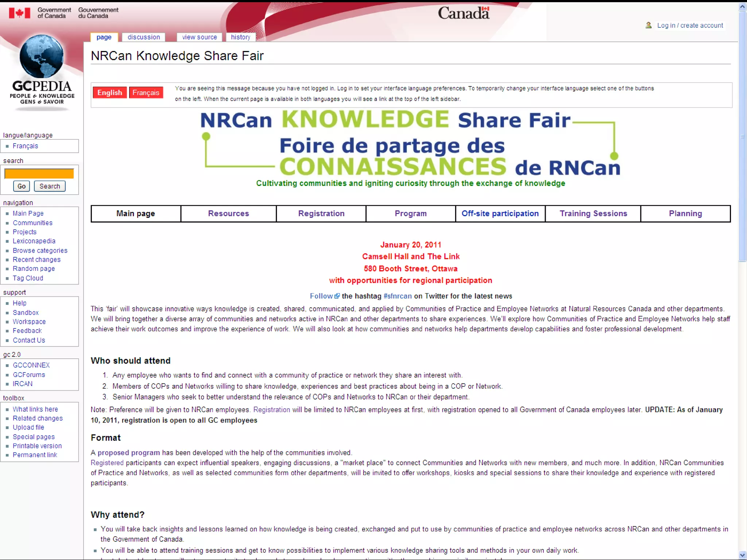This screenshot has height=560, width=747.
Task: Click the user icon beside Log in
Action: [x=649, y=25]
